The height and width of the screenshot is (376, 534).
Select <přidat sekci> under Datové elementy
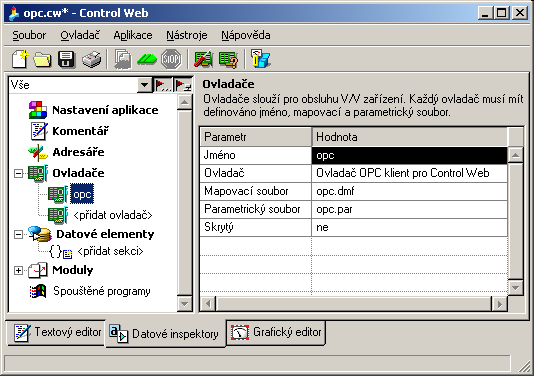(110, 251)
